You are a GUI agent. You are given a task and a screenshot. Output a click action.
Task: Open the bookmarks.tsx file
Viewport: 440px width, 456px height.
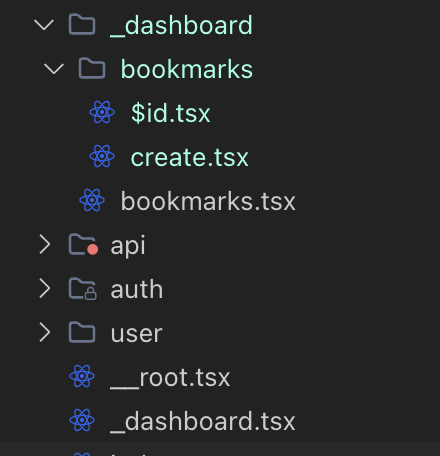[208, 201]
